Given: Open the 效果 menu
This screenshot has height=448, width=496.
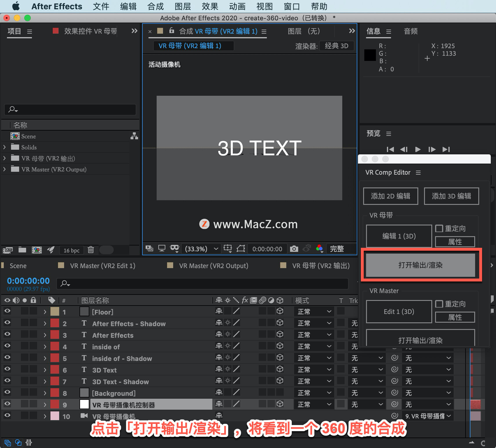Looking at the screenshot, I should [x=210, y=6].
